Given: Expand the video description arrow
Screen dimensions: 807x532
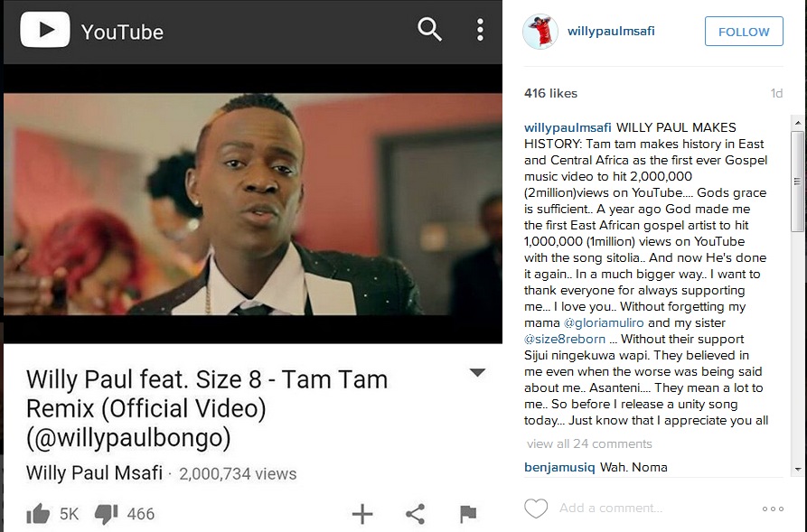Looking at the screenshot, I should point(478,372).
